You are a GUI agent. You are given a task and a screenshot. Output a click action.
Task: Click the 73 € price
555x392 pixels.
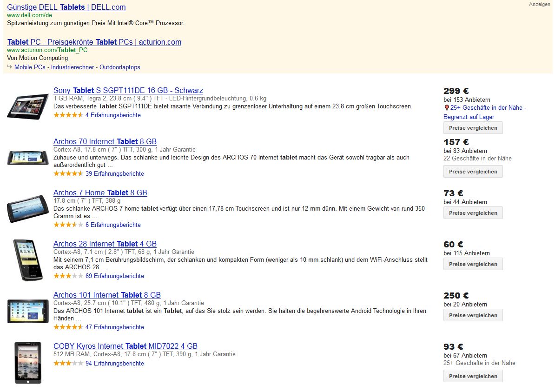pos(453,193)
